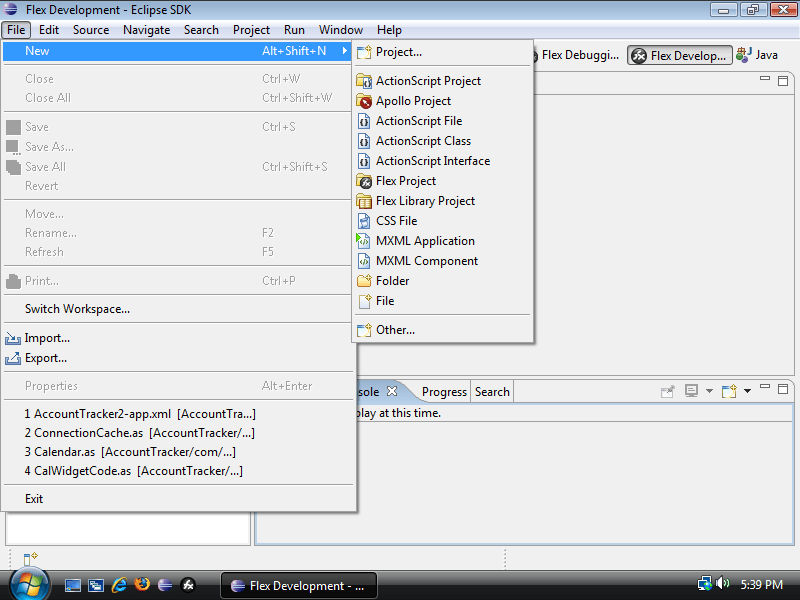
Task: Click Switch Workspace in the File menu
Action: 77,308
